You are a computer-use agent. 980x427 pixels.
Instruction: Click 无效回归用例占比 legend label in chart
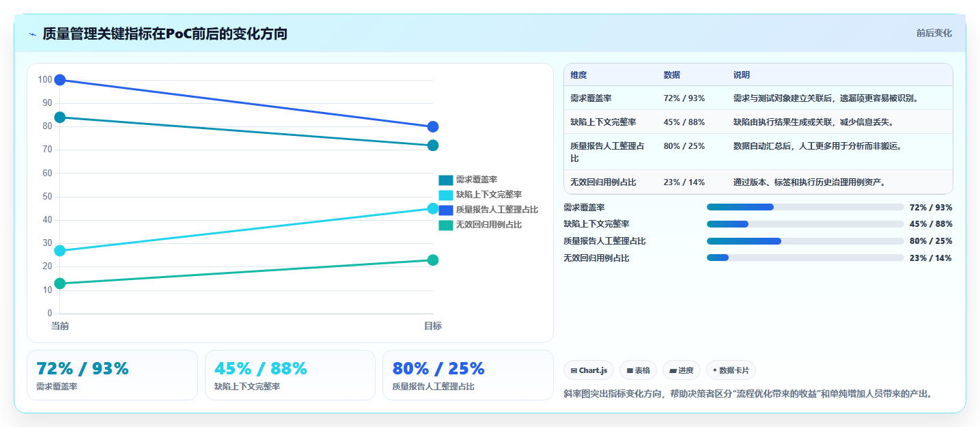[489, 225]
